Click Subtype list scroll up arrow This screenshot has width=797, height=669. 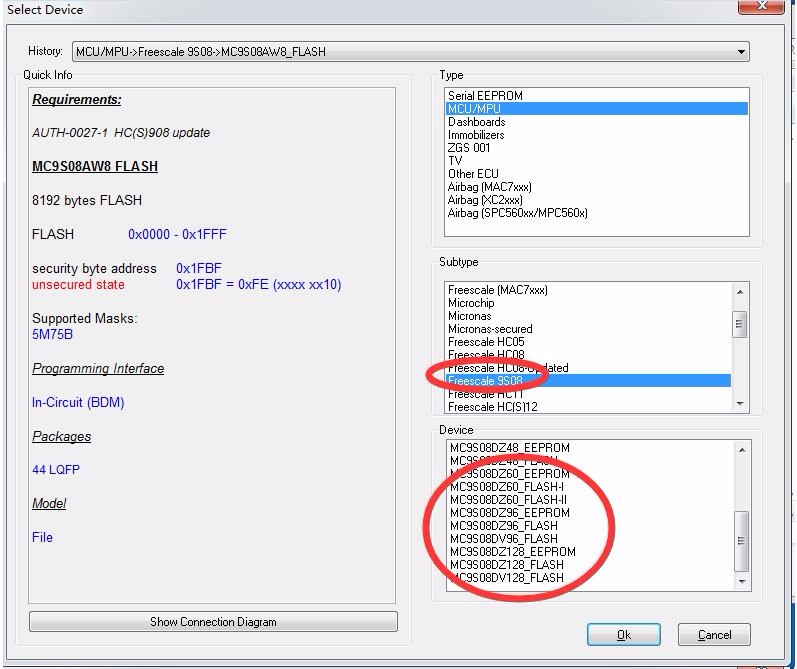pos(740,292)
